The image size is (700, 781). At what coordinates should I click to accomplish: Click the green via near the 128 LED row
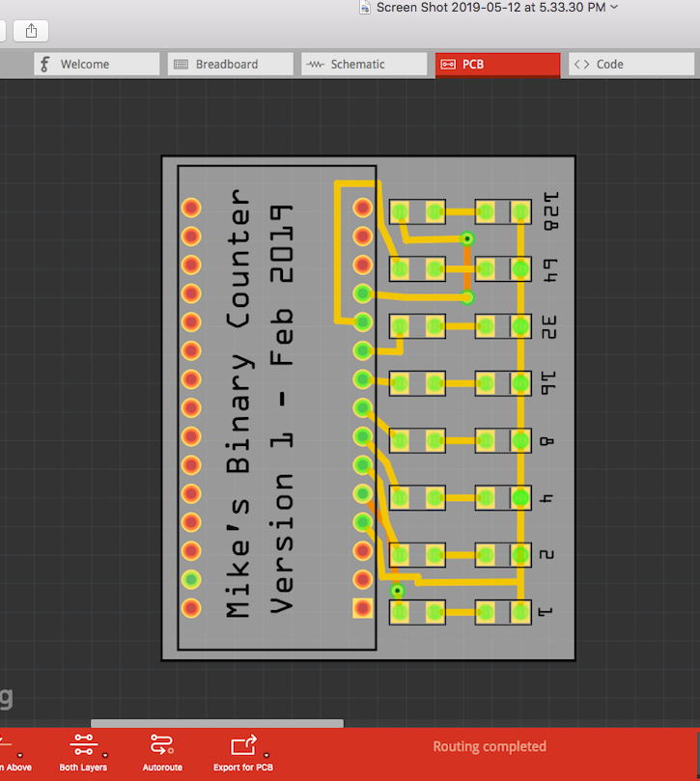point(467,237)
